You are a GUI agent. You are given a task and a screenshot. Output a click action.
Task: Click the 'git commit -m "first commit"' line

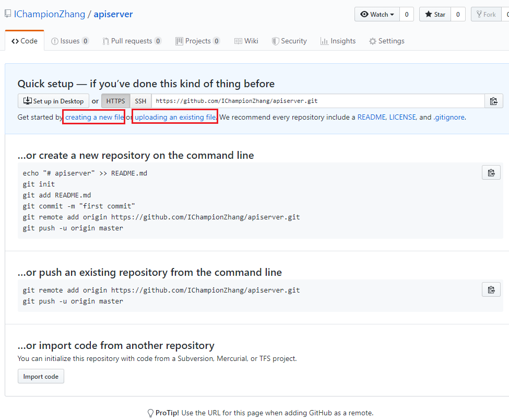79,206
